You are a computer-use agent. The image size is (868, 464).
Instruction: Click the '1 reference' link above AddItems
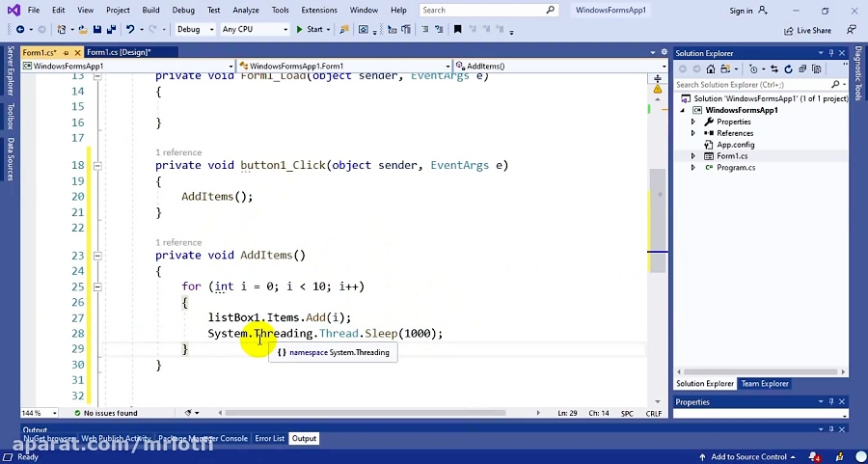click(x=178, y=242)
